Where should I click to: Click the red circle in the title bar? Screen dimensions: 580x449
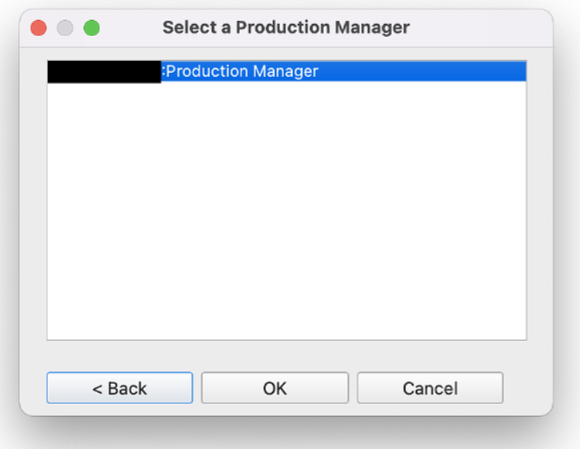click(x=38, y=28)
